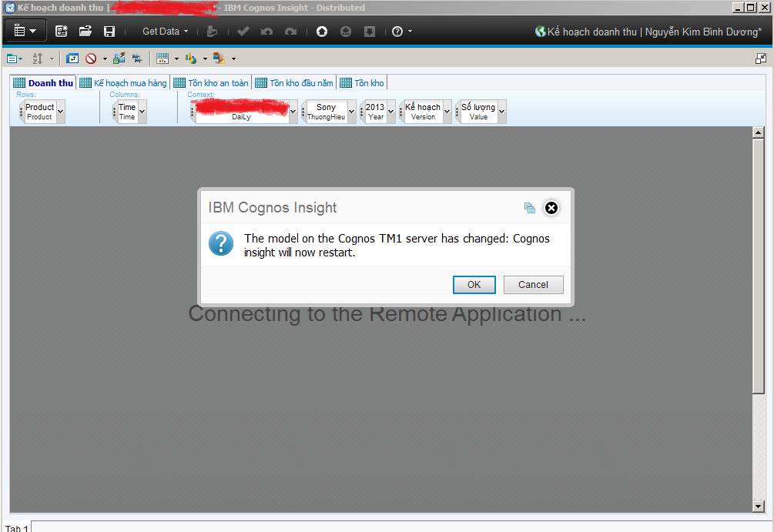Switch to the Tồn kho an toàn tab
Viewport: 774px width, 532px height.
click(211, 83)
